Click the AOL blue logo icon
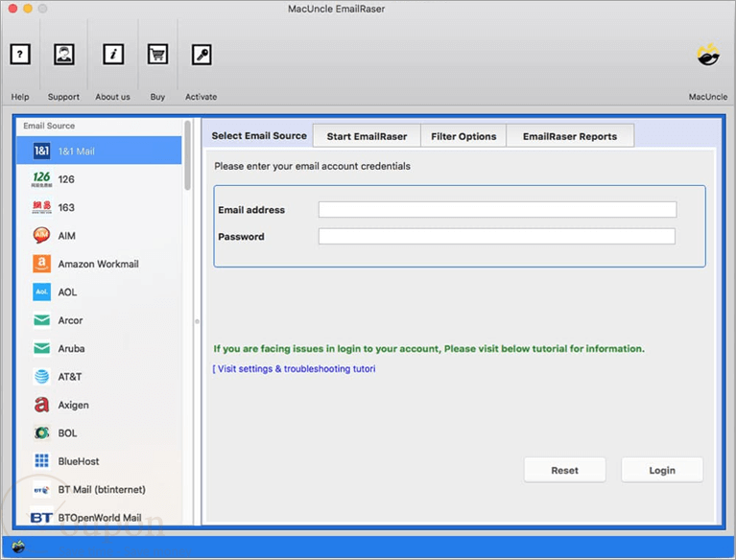 42,292
